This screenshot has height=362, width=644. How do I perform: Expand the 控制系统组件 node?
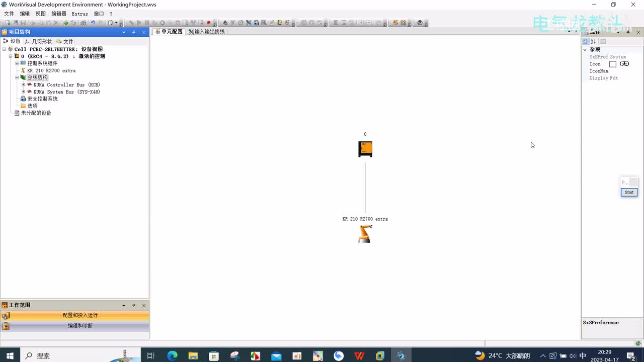click(17, 63)
